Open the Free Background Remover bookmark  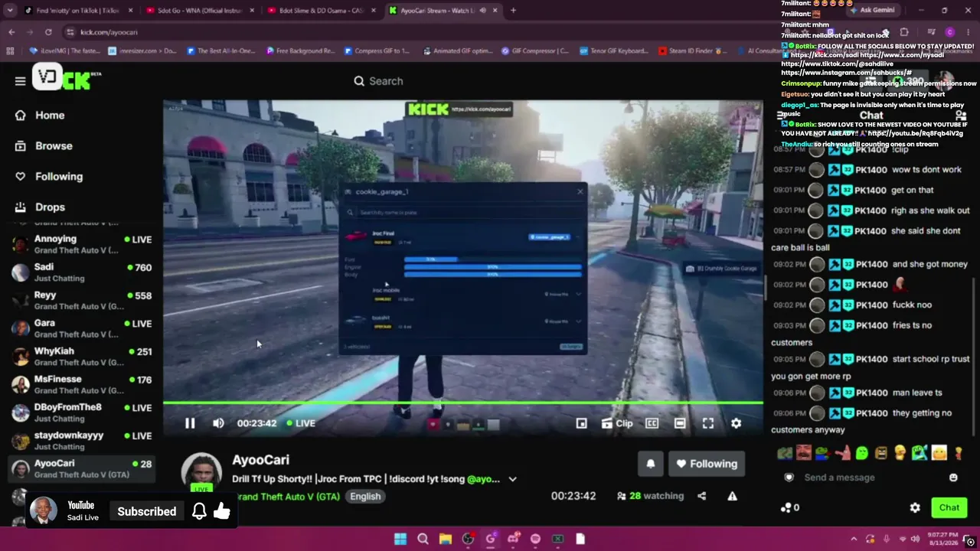300,51
